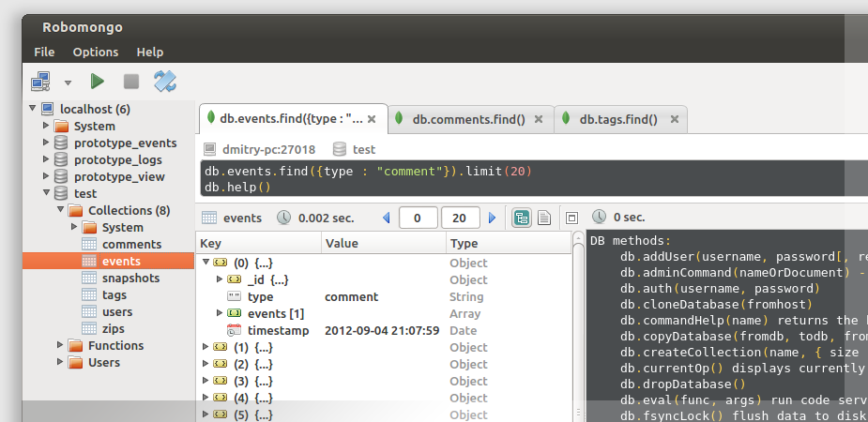Screen dimensions: 868x422
Task: Click the gray Stop execution button
Action: point(131,82)
